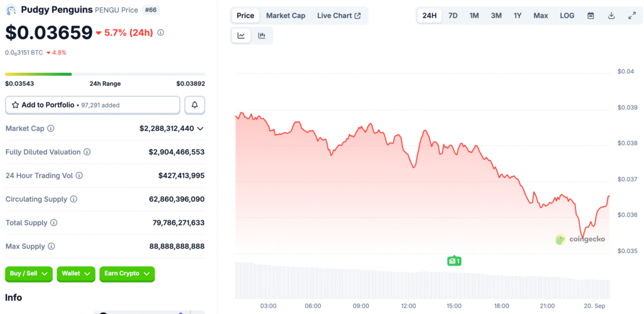Open the Live Chart tab
The height and width of the screenshot is (314, 644).
click(338, 16)
